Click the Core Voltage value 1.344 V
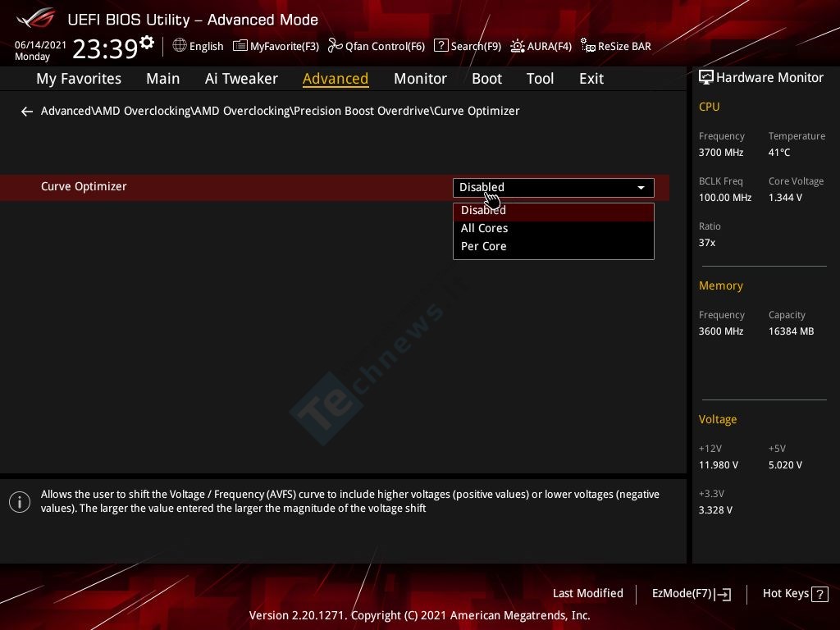 tap(785, 198)
